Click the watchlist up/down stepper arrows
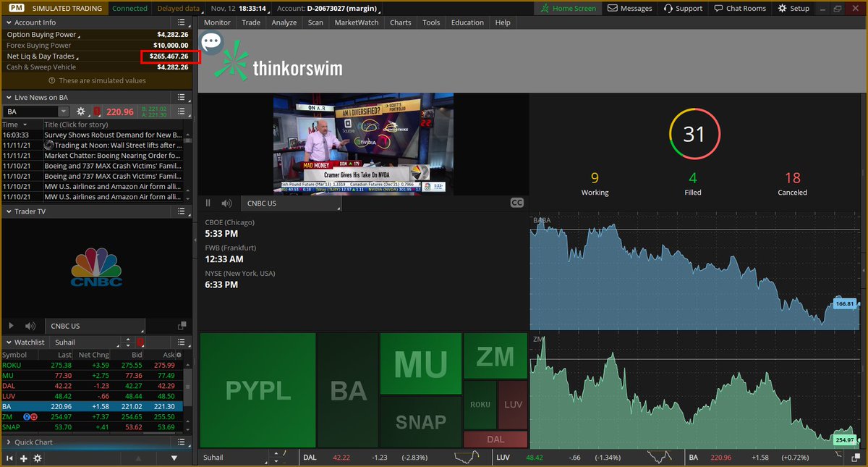868x467 pixels. (127, 342)
